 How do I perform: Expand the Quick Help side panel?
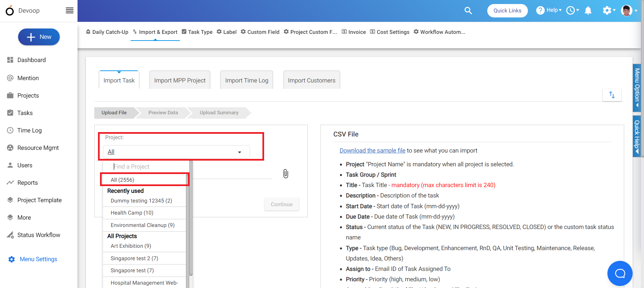pyautogui.click(x=637, y=136)
